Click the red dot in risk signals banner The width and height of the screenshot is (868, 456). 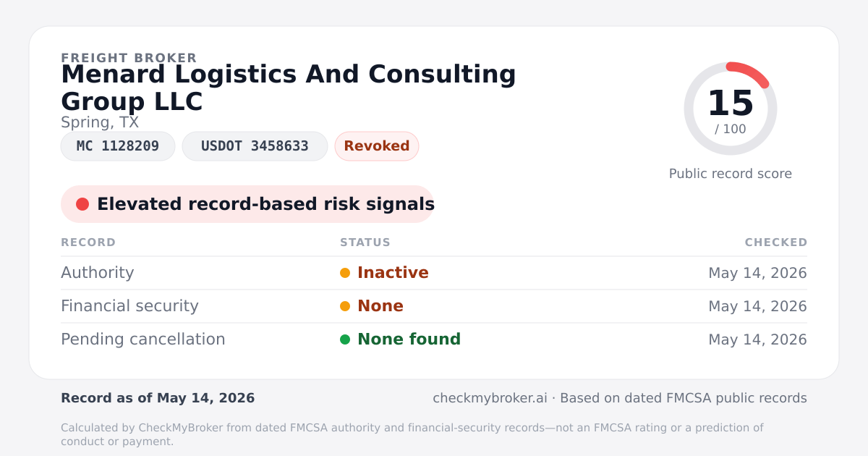(82, 204)
